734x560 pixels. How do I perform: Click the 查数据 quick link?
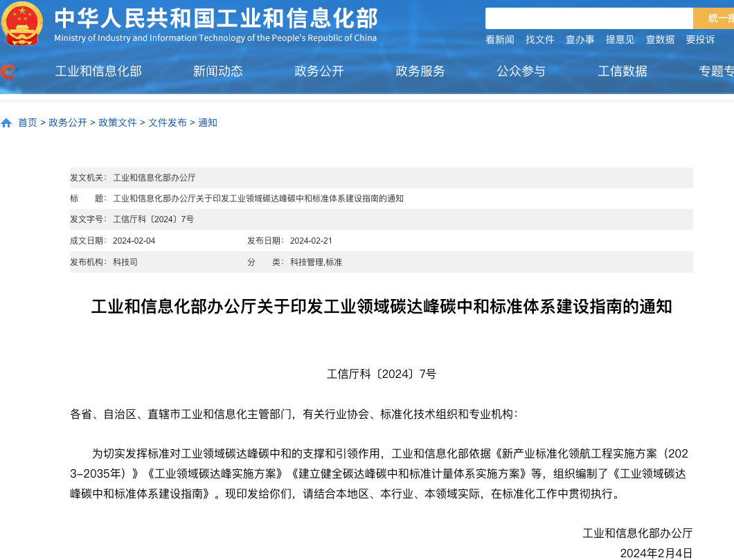click(659, 39)
